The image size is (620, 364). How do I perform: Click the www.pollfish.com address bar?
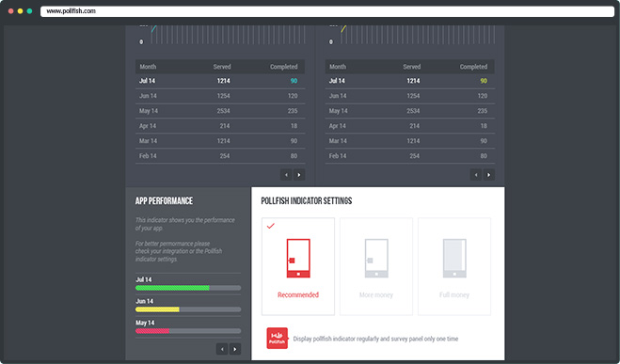tap(327, 11)
